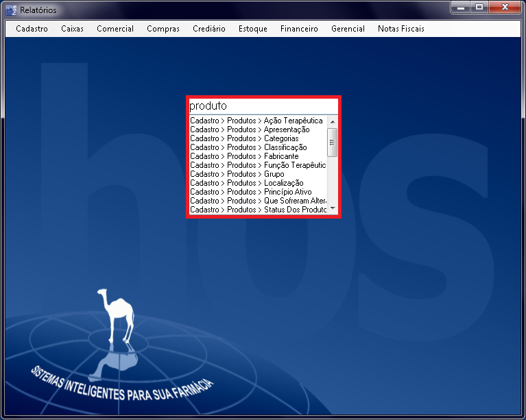Viewport: 526px width, 420px height.
Task: Pick the Produtos > Fabricante result
Action: (244, 156)
